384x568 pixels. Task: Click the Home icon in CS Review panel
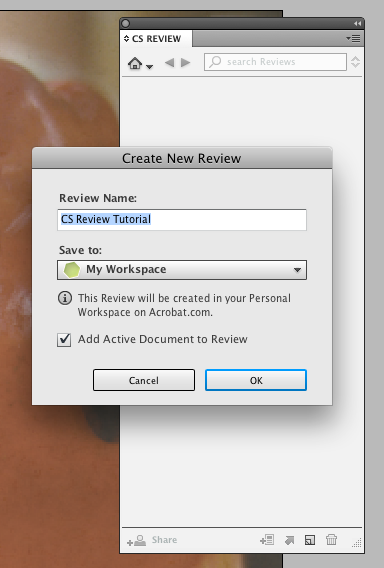(x=135, y=63)
